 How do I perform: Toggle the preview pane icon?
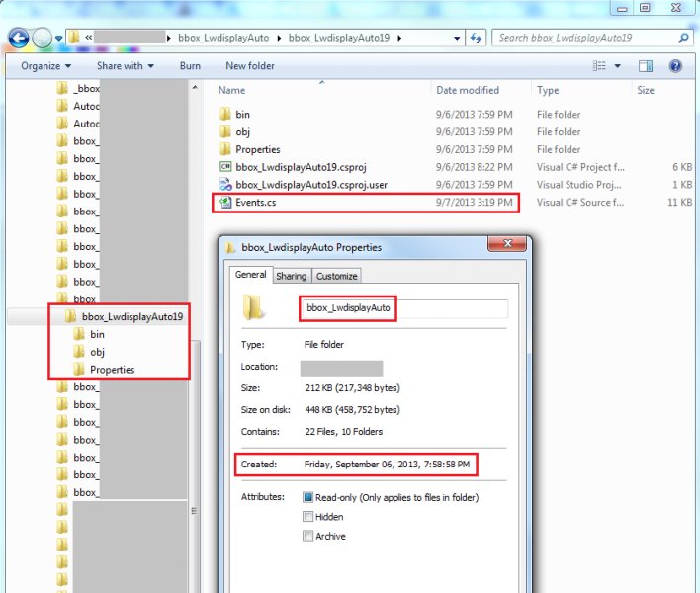point(646,66)
